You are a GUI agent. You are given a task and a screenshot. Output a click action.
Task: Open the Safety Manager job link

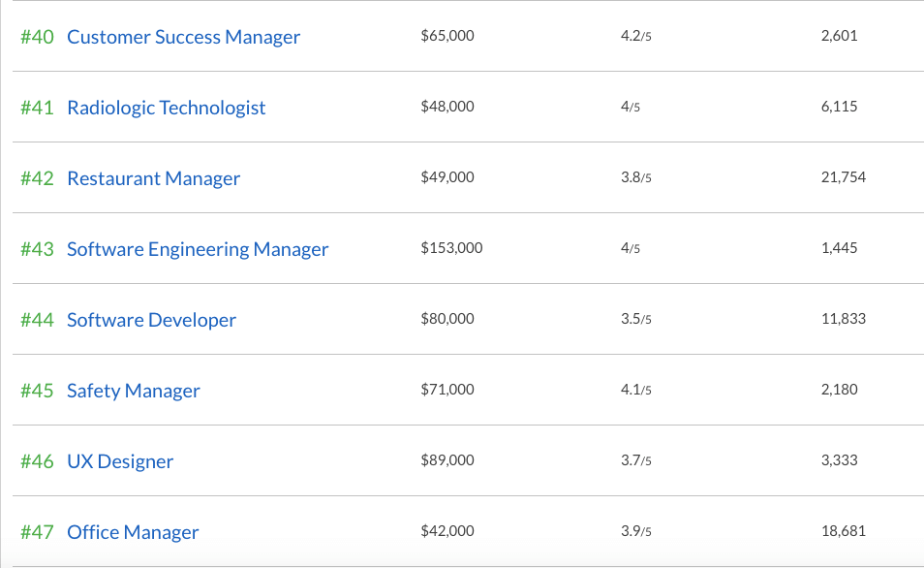click(133, 391)
